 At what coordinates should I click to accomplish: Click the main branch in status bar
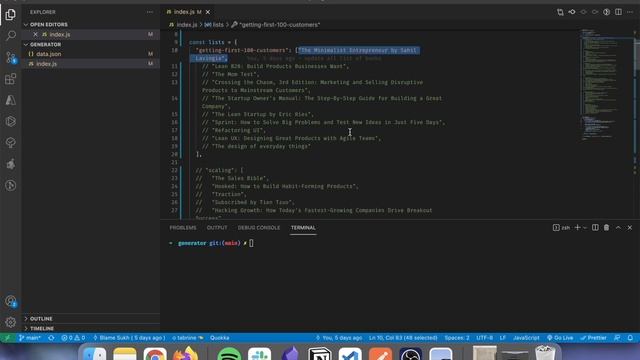(29, 338)
